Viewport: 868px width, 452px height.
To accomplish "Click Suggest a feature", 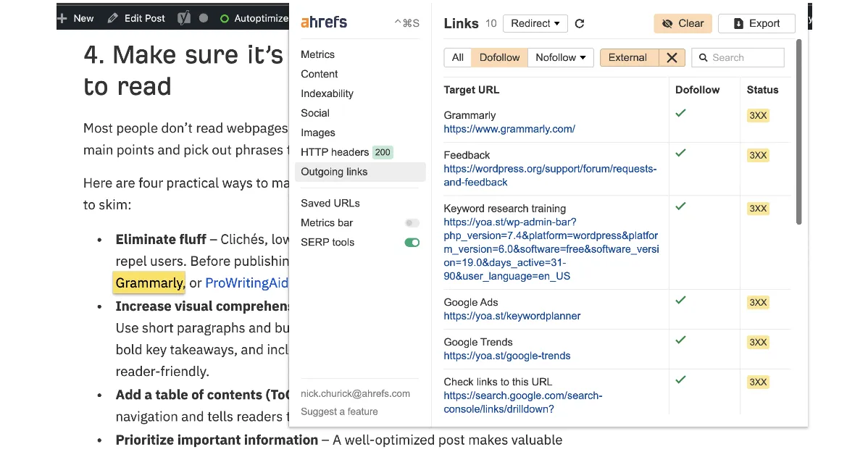I will tap(339, 411).
